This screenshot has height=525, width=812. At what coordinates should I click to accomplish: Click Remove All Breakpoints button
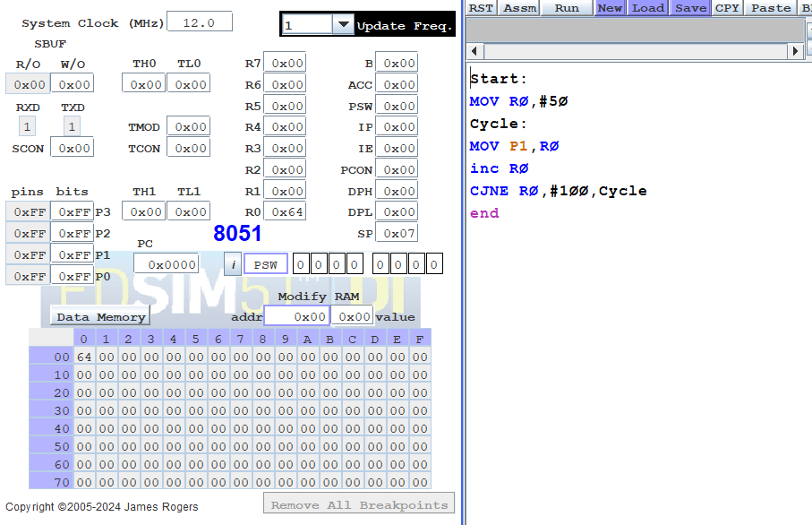coord(359,503)
